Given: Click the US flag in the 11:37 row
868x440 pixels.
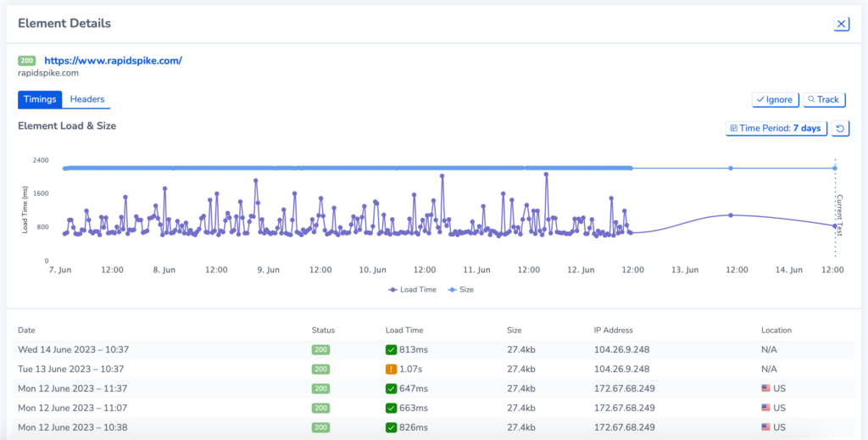Looking at the screenshot, I should pos(766,388).
